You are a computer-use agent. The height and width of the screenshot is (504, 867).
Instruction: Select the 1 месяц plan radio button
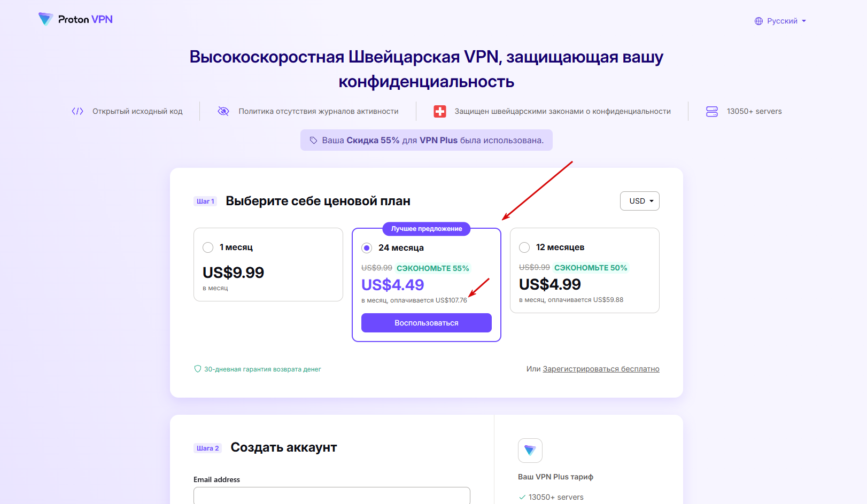coord(208,247)
